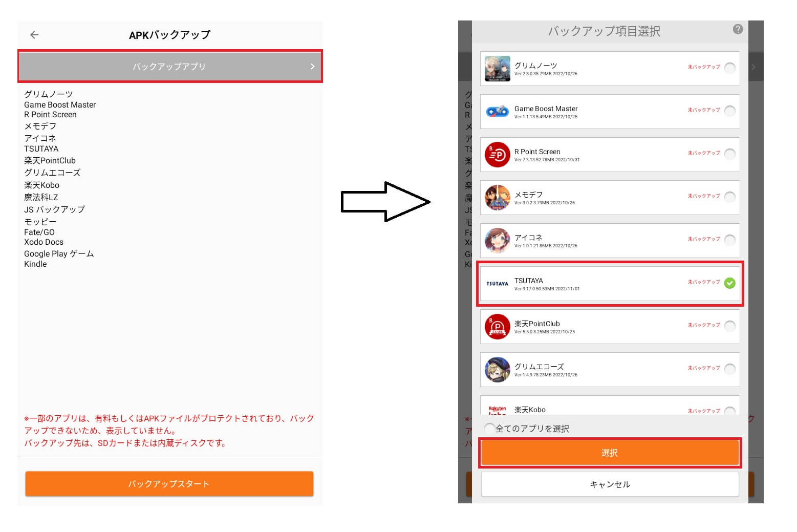797x532 pixels.
Task: Click 魔法科LZ in the left list
Action: click(41, 197)
